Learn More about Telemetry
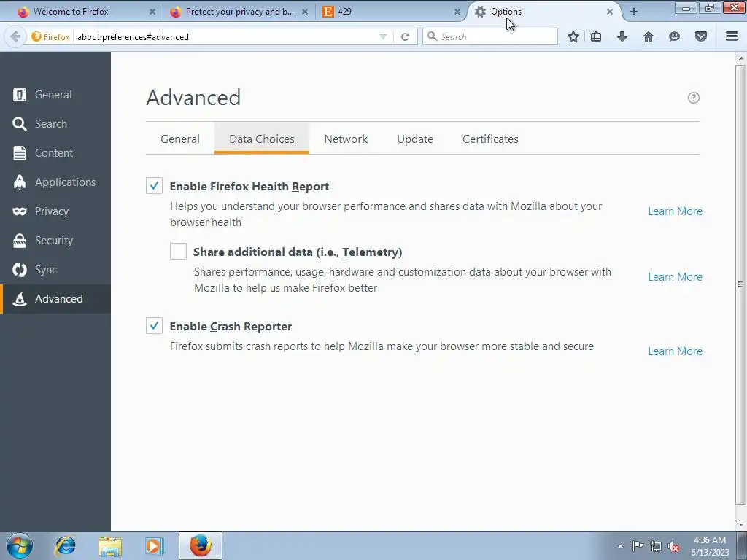The height and width of the screenshot is (560, 747). 675,277
